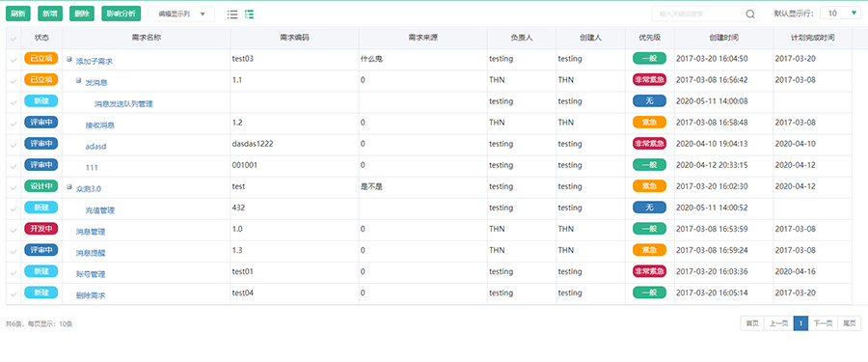The width and height of the screenshot is (868, 362).
Task: Click 设计中 status badge of 众测3.0
Action: click(41, 185)
